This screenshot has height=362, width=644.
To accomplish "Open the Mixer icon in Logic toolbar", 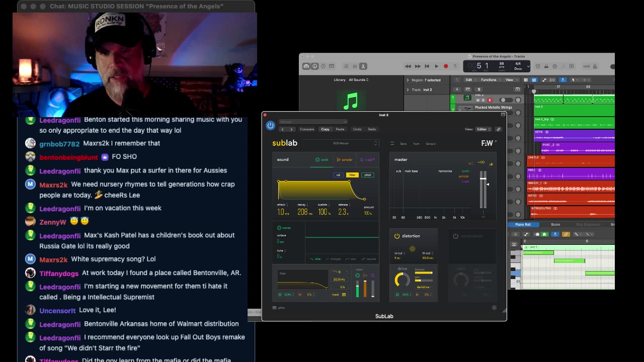I will pos(355,66).
